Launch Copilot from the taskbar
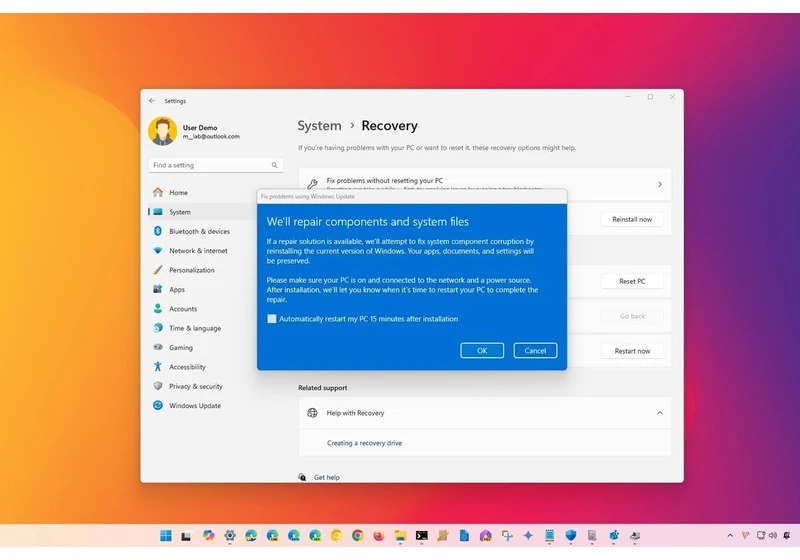Viewport: 800px width, 560px height. 208,536
